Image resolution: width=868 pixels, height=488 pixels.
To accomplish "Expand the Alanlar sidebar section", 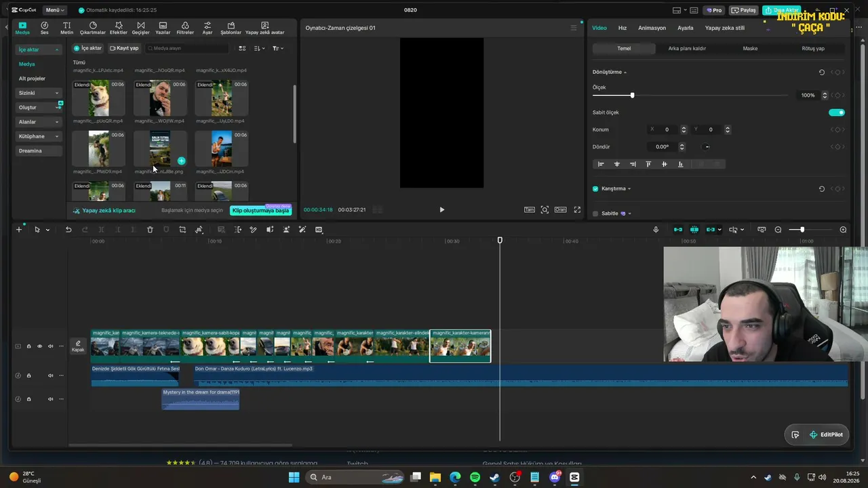I will coord(39,122).
